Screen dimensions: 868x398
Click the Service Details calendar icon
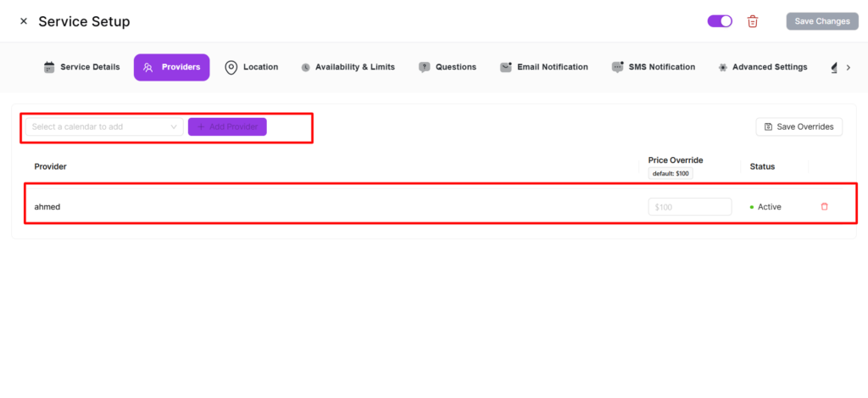tap(49, 67)
